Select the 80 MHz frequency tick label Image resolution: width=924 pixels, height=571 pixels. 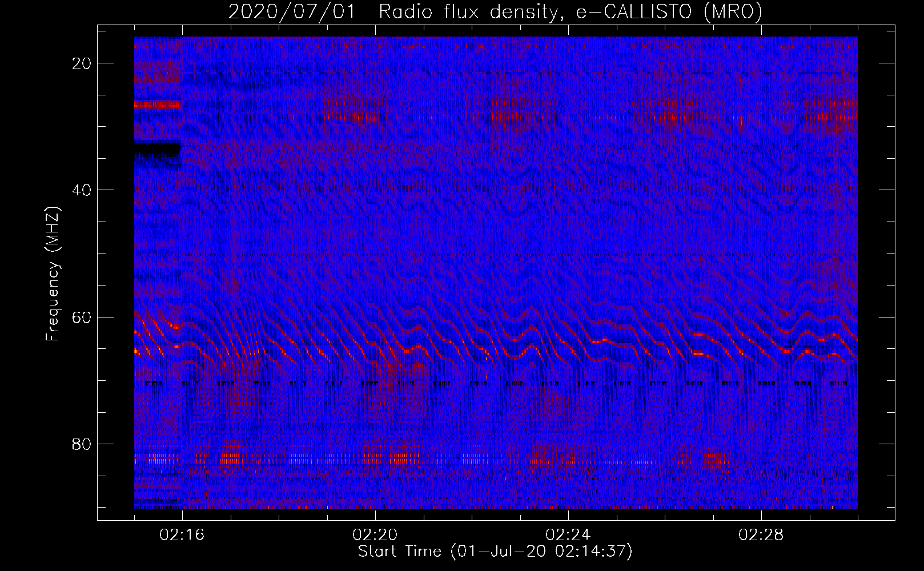(82, 444)
